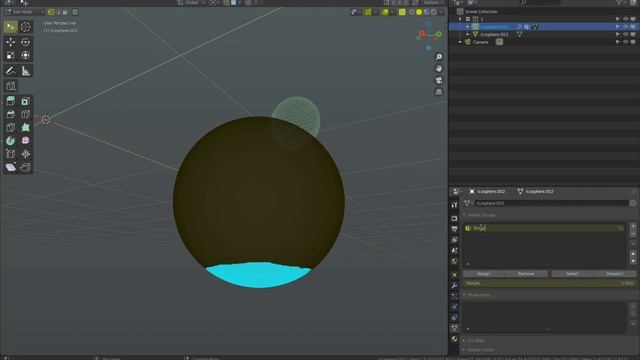Click the viewport zoom magnifier icon
This screenshot has width=640, height=360.
(x=439, y=57)
